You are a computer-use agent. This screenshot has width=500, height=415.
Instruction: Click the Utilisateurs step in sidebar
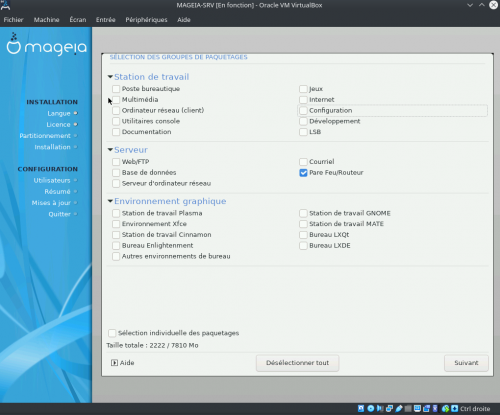pyautogui.click(x=52, y=180)
